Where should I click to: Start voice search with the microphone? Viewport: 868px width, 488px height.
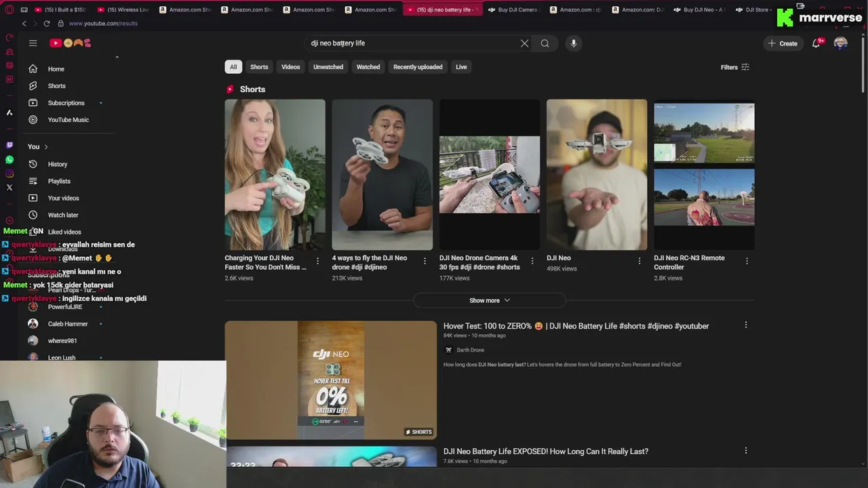pyautogui.click(x=574, y=43)
